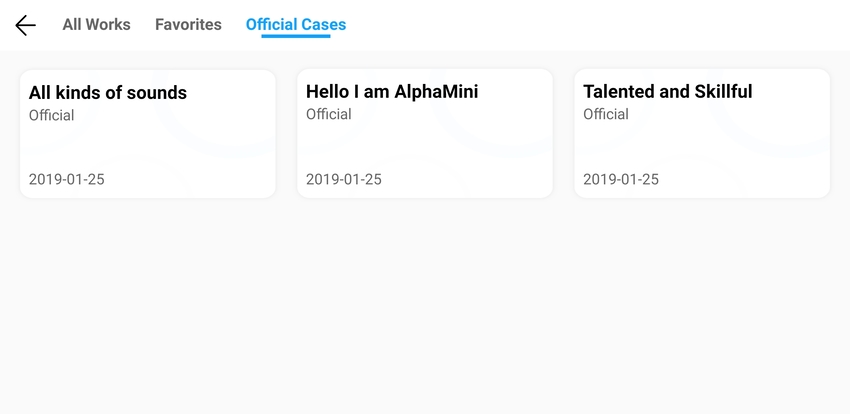Click Official label under Hello I am AlphaMini

point(329,114)
